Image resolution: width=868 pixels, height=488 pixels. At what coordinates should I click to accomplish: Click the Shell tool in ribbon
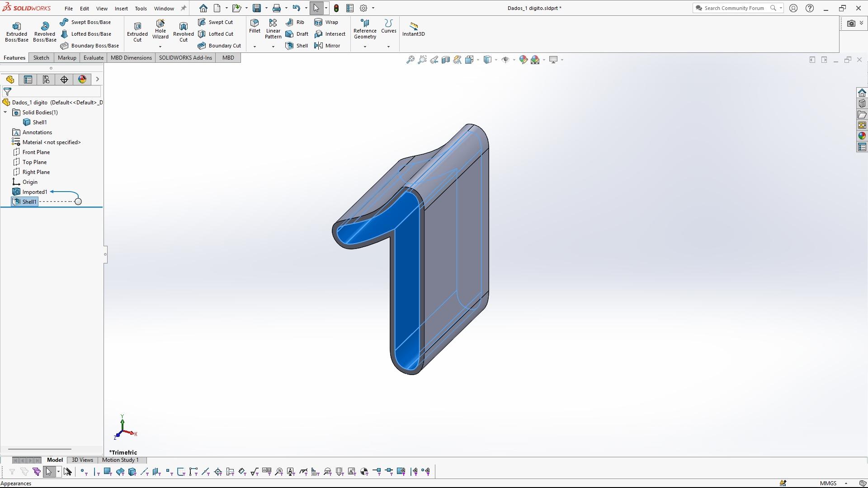[x=297, y=46]
